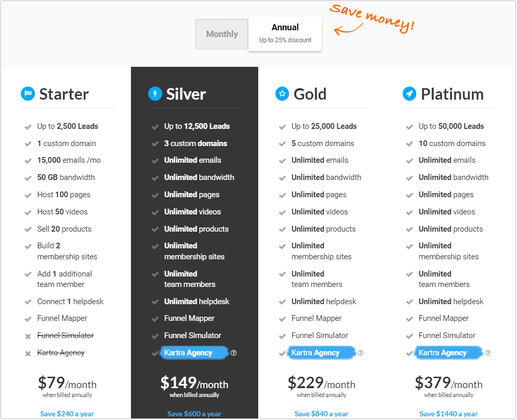Open Kartra Agency help icon in Platinum
The image size is (517, 420).
point(488,353)
